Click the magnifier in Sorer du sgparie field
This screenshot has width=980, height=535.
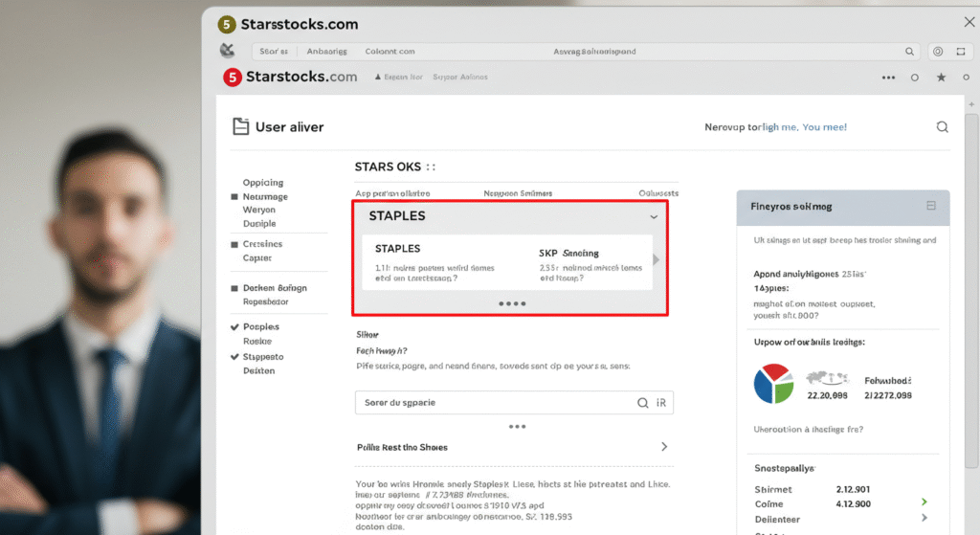(642, 403)
